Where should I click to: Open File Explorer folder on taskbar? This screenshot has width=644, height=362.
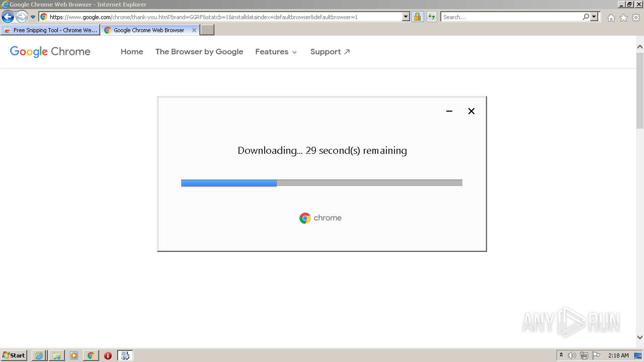pyautogui.click(x=56, y=355)
